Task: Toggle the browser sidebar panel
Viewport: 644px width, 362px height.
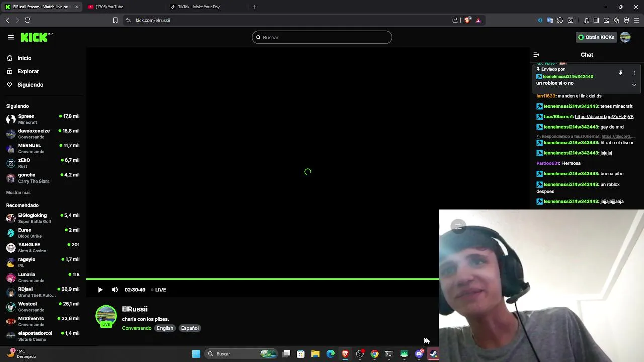Action: point(596,20)
